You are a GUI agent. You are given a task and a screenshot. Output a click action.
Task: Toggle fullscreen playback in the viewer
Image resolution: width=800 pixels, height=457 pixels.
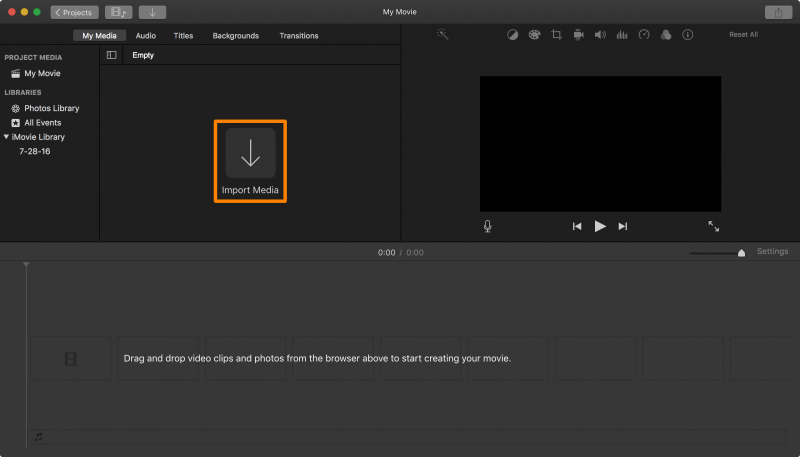coord(713,226)
